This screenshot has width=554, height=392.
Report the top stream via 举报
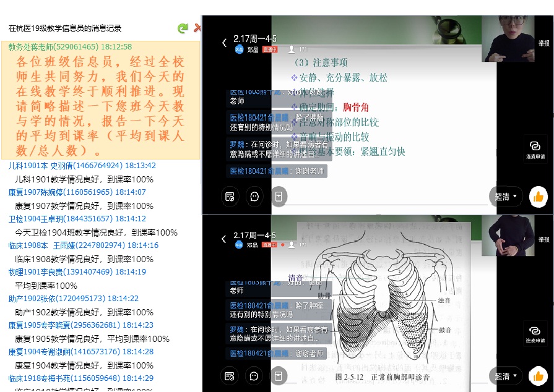(x=543, y=43)
